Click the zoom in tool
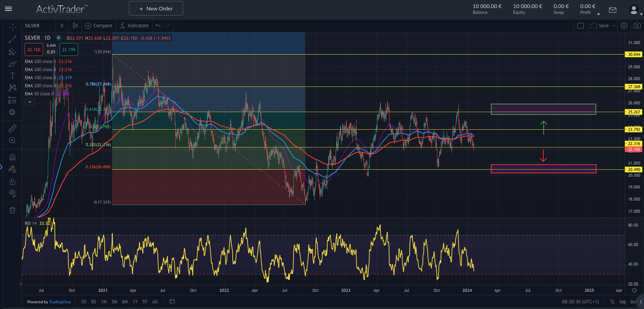This screenshot has width=644, height=309. (x=12, y=141)
